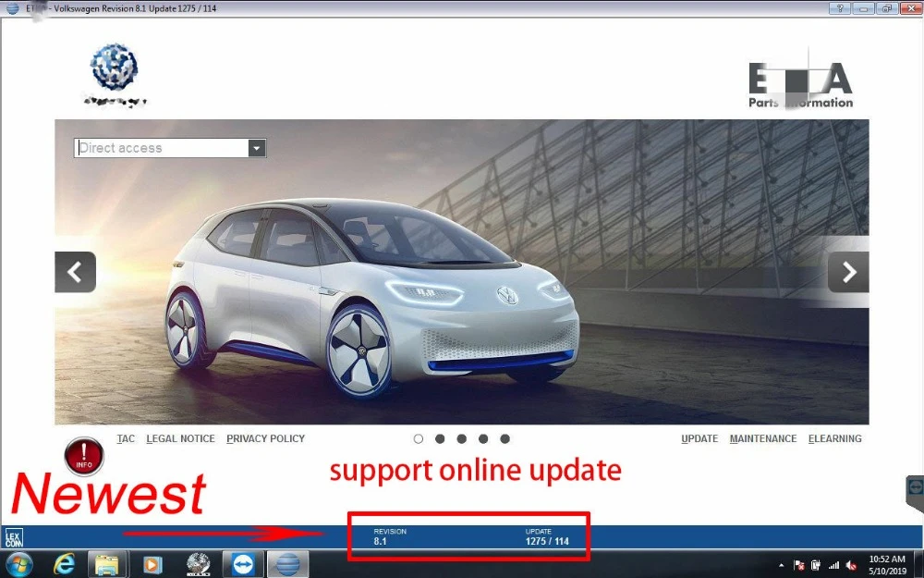
Task: Click inside the Direct access field
Action: pos(162,148)
